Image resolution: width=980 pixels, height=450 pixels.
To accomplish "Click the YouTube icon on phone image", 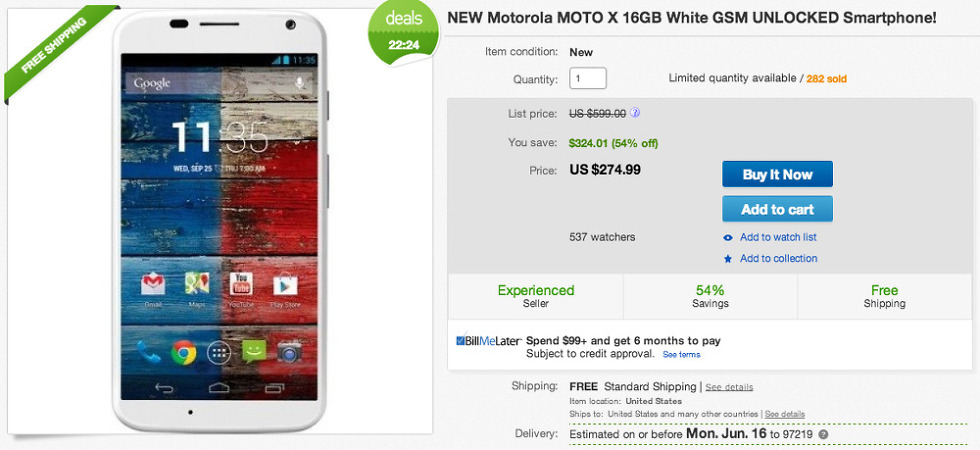I will point(240,287).
